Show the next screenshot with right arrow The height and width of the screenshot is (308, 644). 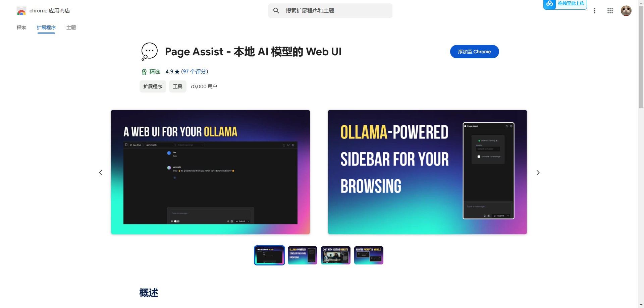(538, 173)
